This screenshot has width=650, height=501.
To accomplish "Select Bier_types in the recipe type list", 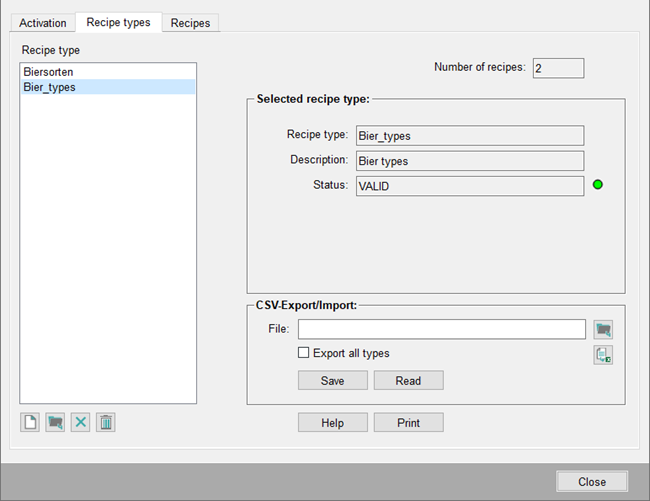I will pyautogui.click(x=49, y=87).
